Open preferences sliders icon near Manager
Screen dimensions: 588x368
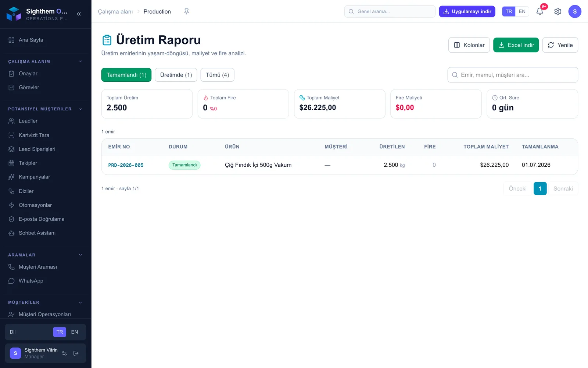[x=65, y=353]
